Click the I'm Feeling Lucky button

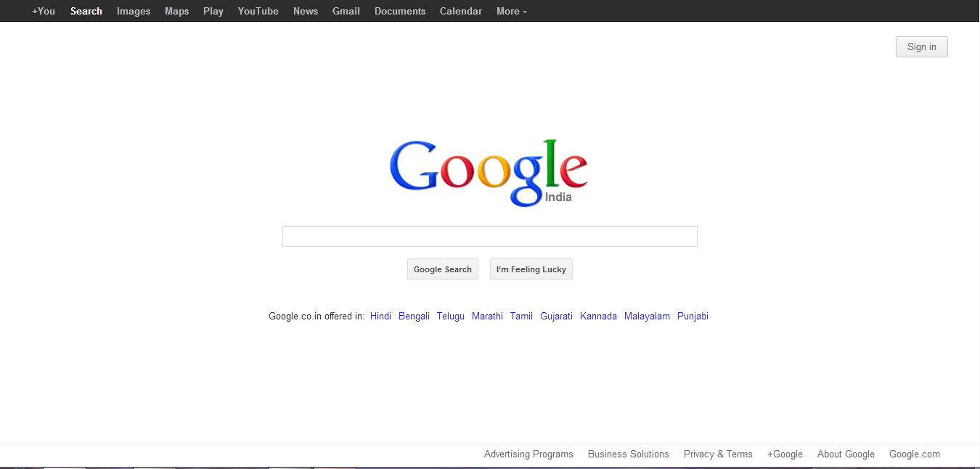click(x=531, y=269)
